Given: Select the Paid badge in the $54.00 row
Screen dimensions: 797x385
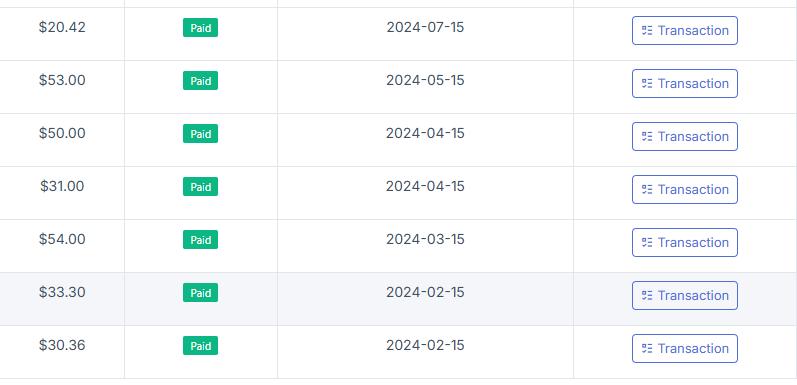Looking at the screenshot, I should [x=200, y=240].
